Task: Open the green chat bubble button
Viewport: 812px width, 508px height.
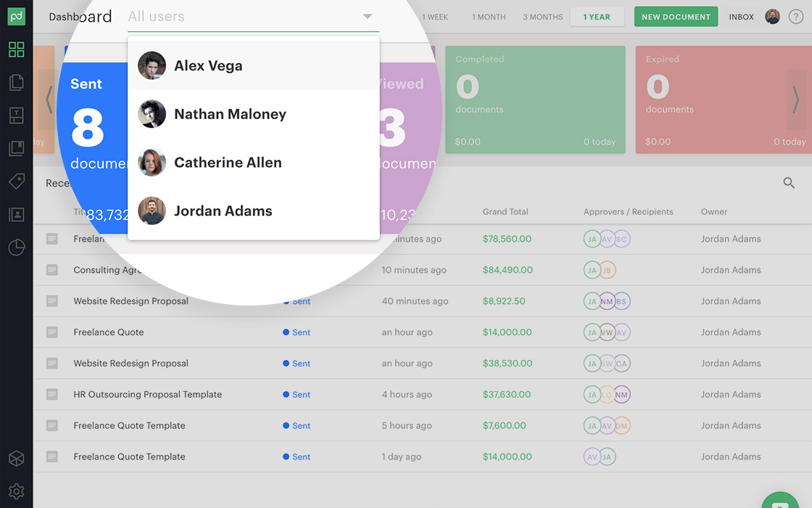Action: [x=780, y=501]
